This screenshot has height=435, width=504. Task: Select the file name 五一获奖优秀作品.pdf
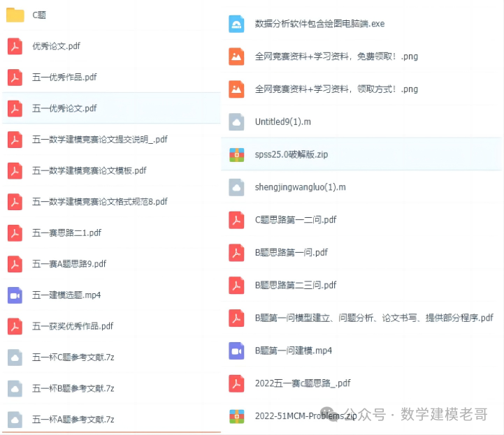coord(73,327)
